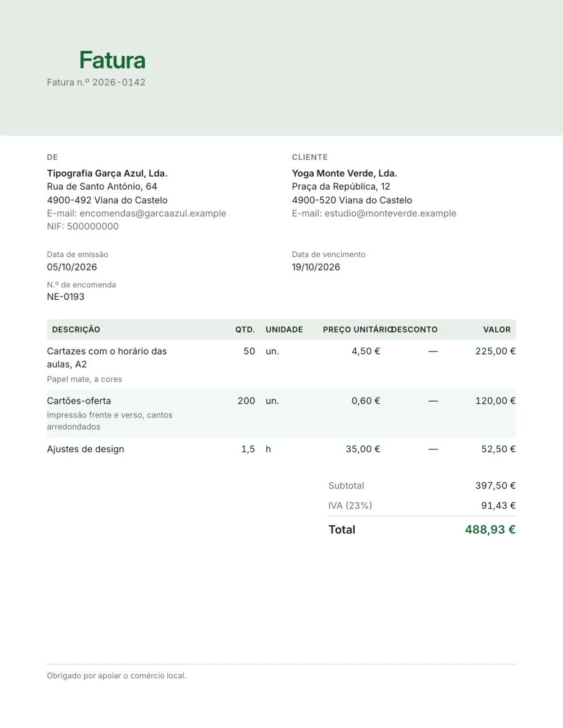
Task: Click unit price '0,60 €'
Action: 366,401
